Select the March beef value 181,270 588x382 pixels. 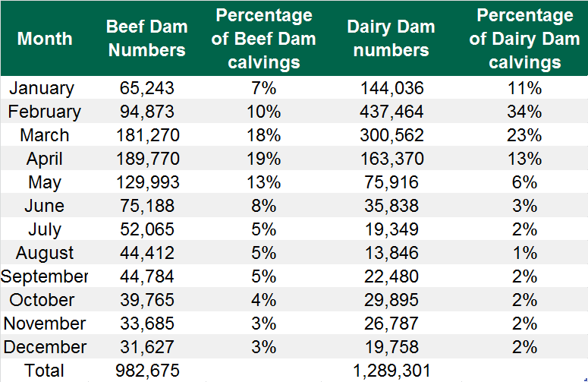pyautogui.click(x=146, y=135)
